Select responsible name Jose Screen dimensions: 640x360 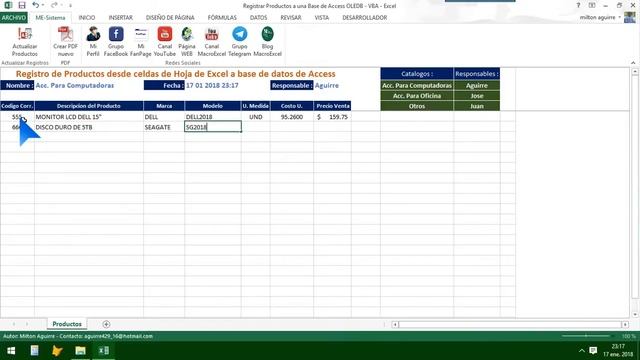point(477,96)
